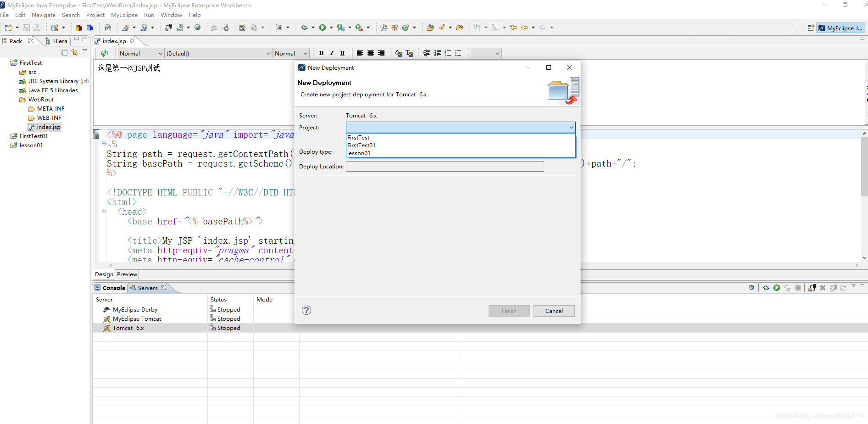
Task: Toggle Link with Editor in Package Explorer
Action: pyautogui.click(x=75, y=52)
